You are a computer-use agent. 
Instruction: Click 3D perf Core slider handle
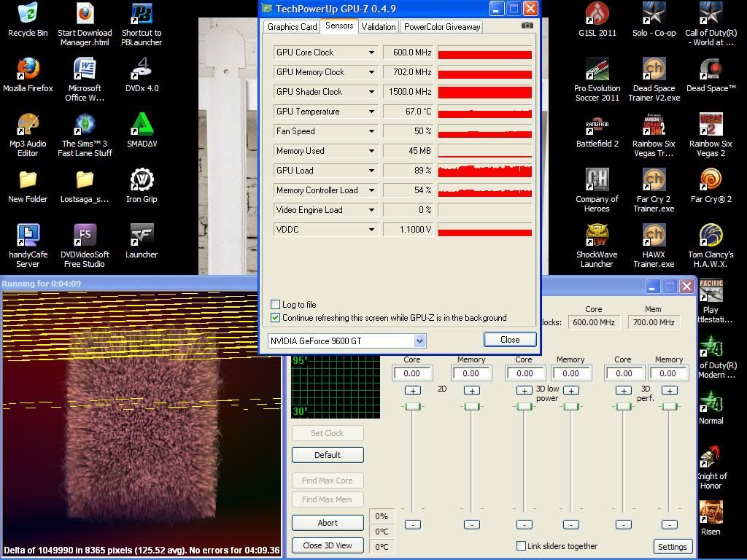(x=623, y=406)
